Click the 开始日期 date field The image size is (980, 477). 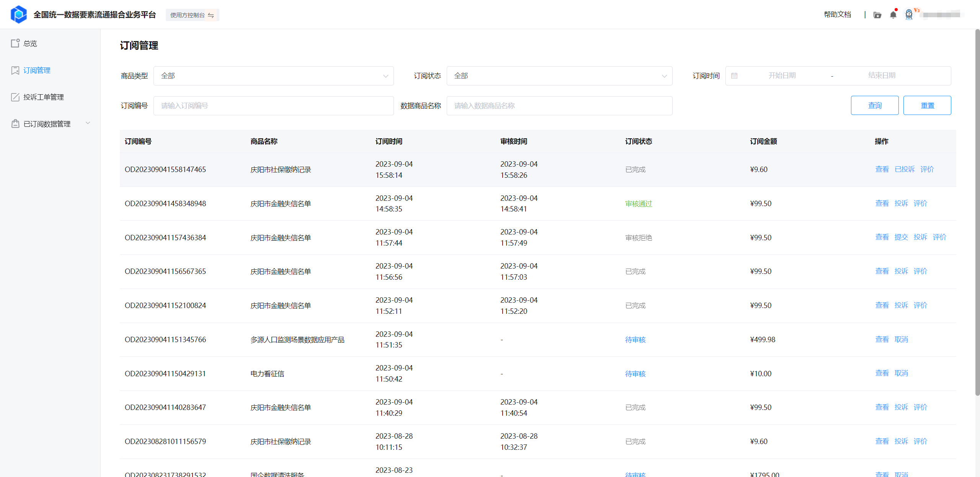(782, 76)
